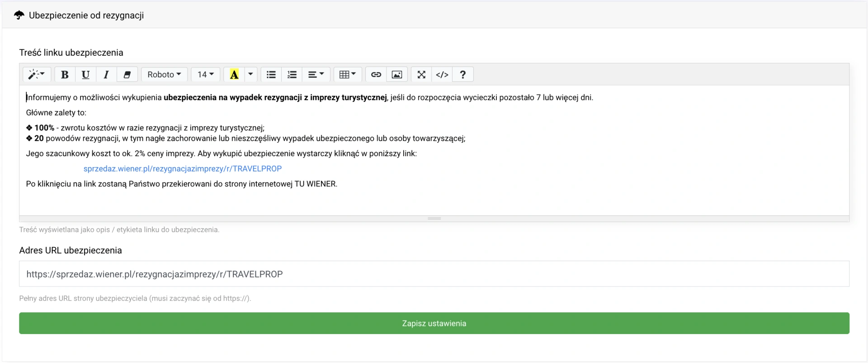Click the bold phrase 'ubezpieczenia na wypadek rezygnacji'
868x363 pixels.
point(233,97)
